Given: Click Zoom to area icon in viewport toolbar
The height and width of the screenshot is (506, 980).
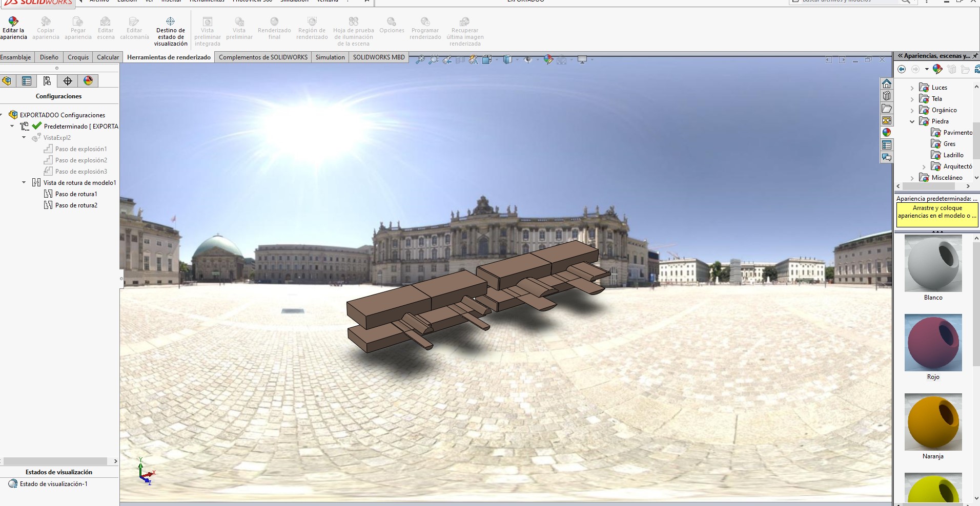Looking at the screenshot, I should click(x=434, y=60).
